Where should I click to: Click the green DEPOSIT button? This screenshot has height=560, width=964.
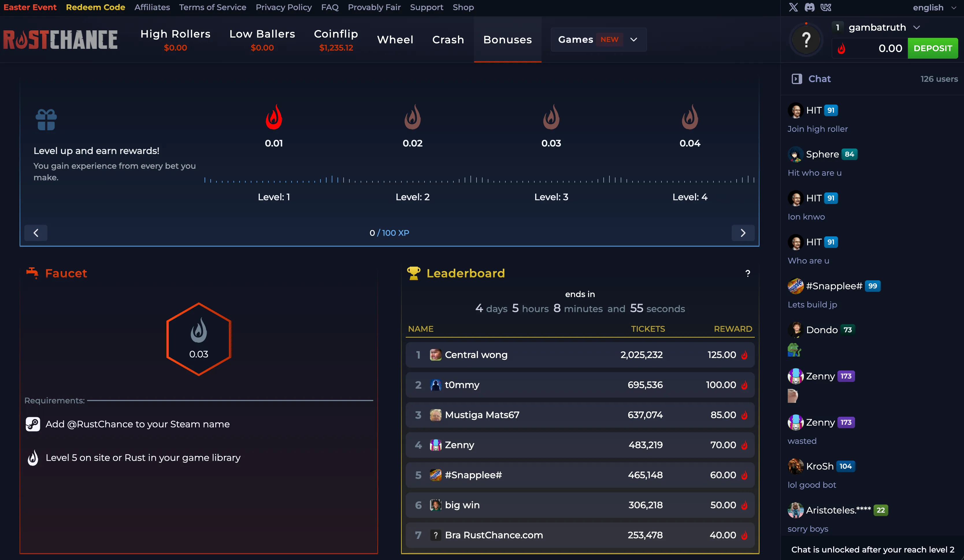click(x=933, y=48)
